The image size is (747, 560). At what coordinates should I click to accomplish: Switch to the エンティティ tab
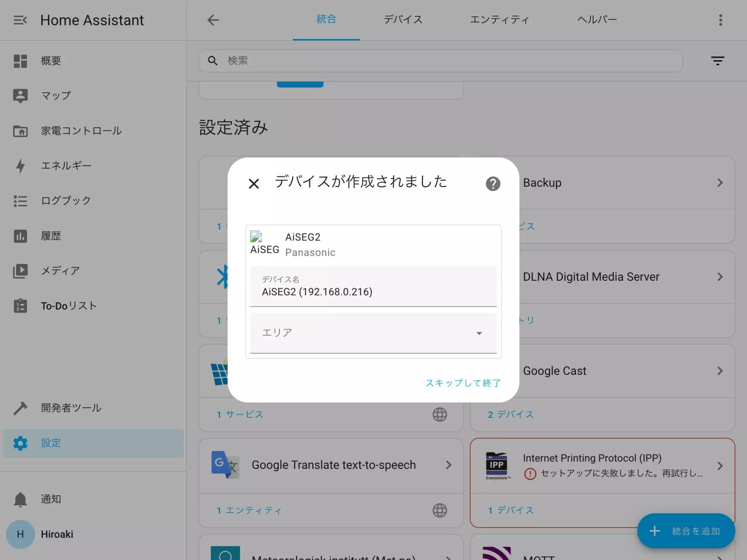coord(499,19)
